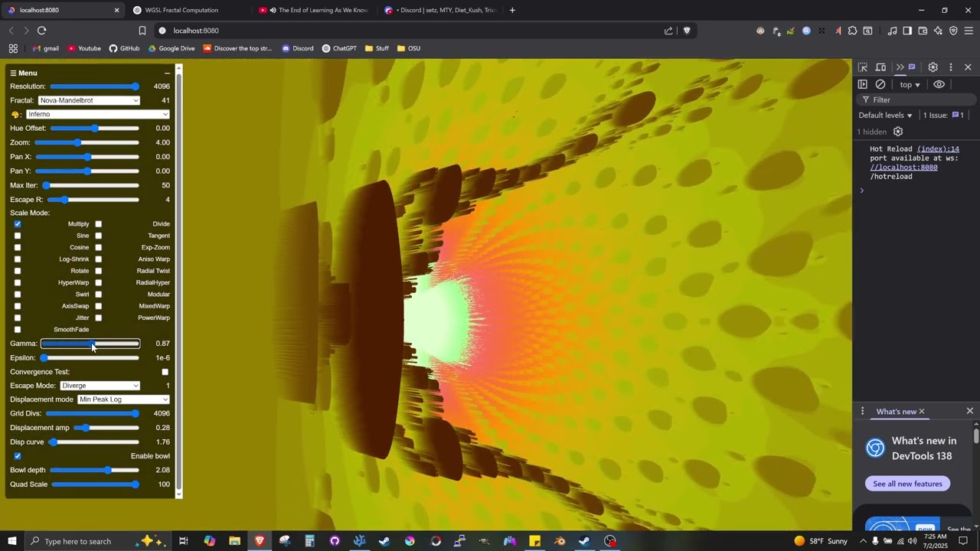Uncheck the Multiply scale mode checkbox

[x=18, y=223]
